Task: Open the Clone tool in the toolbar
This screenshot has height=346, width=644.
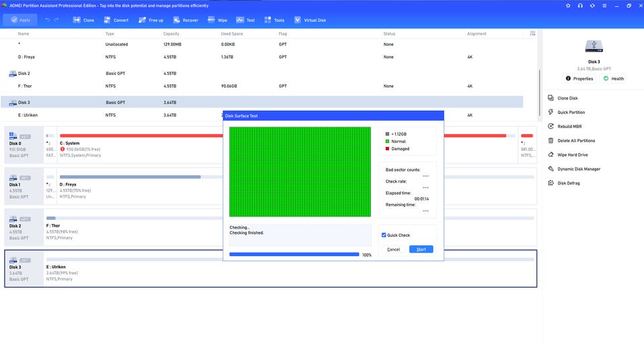Action: point(84,20)
